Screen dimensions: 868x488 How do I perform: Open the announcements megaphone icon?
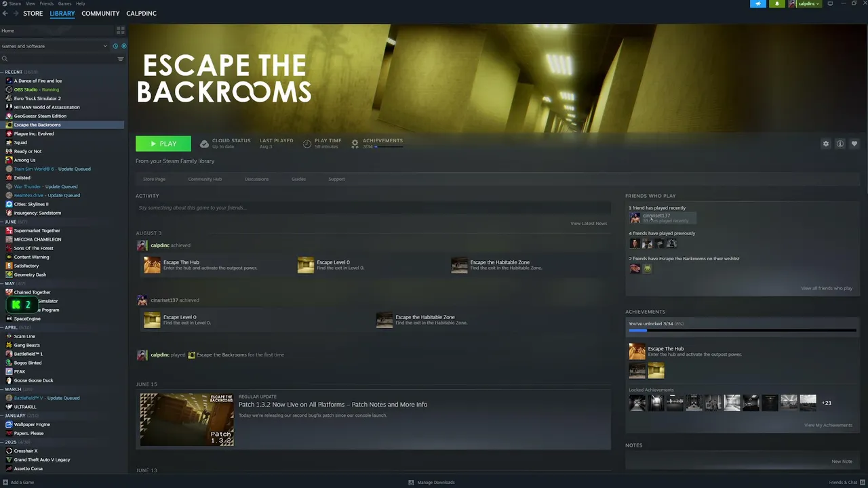(758, 3)
